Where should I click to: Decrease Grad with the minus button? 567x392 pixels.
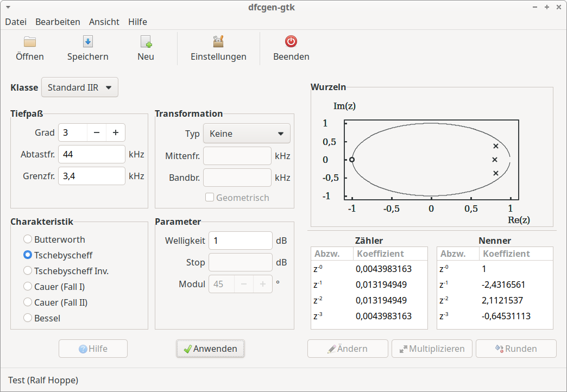click(x=96, y=132)
